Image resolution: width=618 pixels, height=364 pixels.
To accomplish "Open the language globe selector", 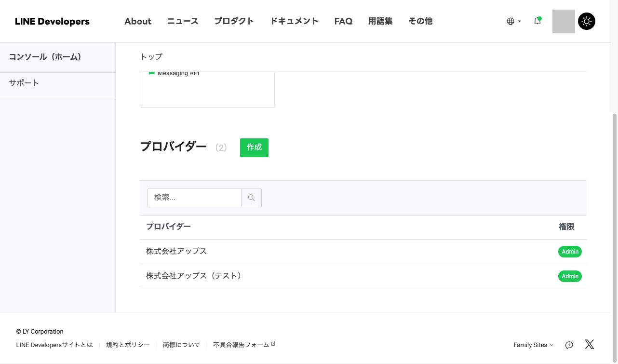I will click(513, 21).
